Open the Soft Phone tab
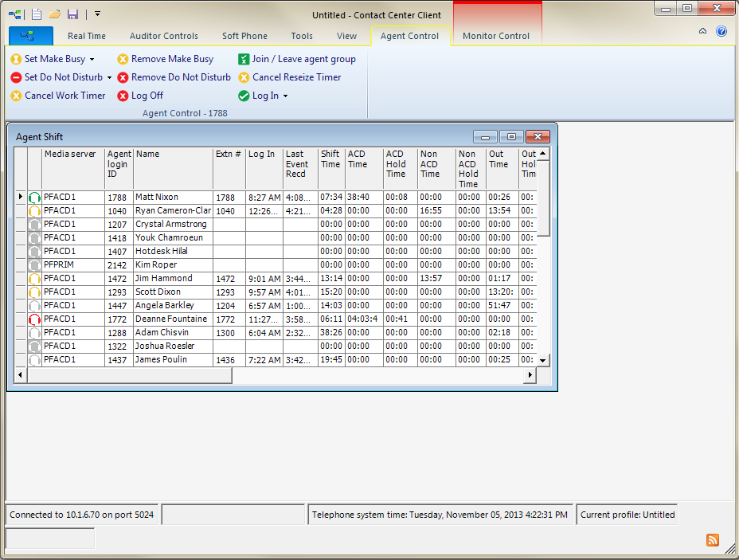The width and height of the screenshot is (739, 560). tap(244, 36)
